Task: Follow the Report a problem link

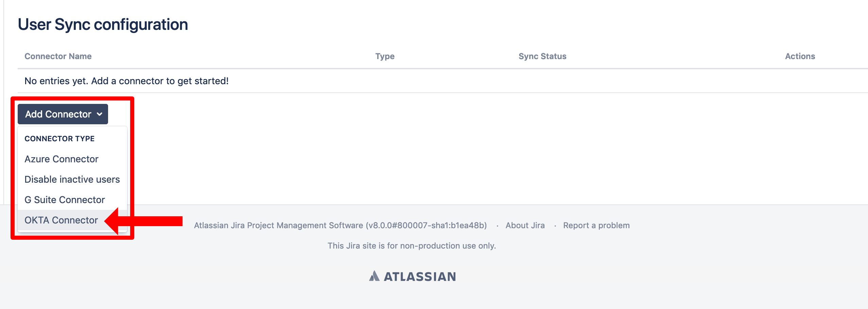Action: (x=596, y=225)
